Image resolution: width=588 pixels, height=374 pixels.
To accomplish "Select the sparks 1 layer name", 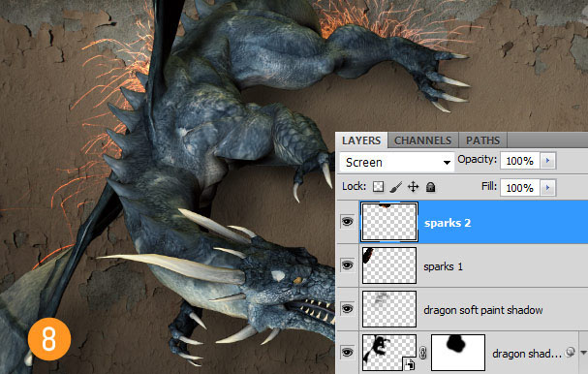I will click(x=443, y=266).
